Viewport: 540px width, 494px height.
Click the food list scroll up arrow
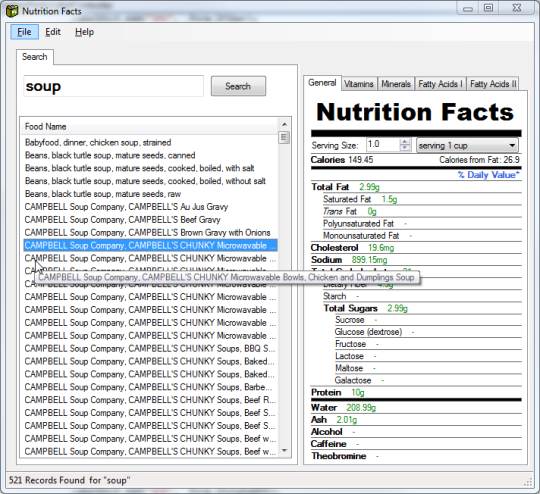click(x=284, y=124)
